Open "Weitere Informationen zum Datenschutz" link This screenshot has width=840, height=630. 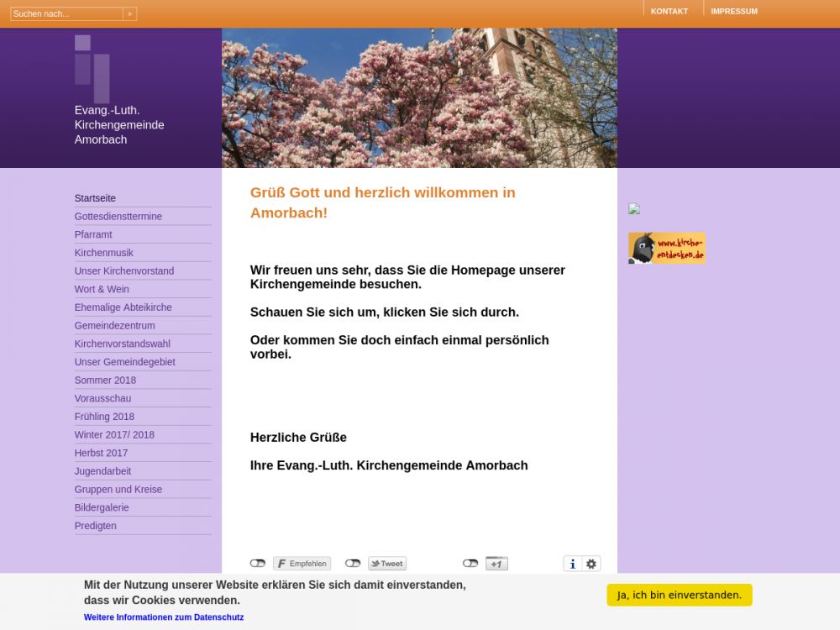tap(164, 617)
